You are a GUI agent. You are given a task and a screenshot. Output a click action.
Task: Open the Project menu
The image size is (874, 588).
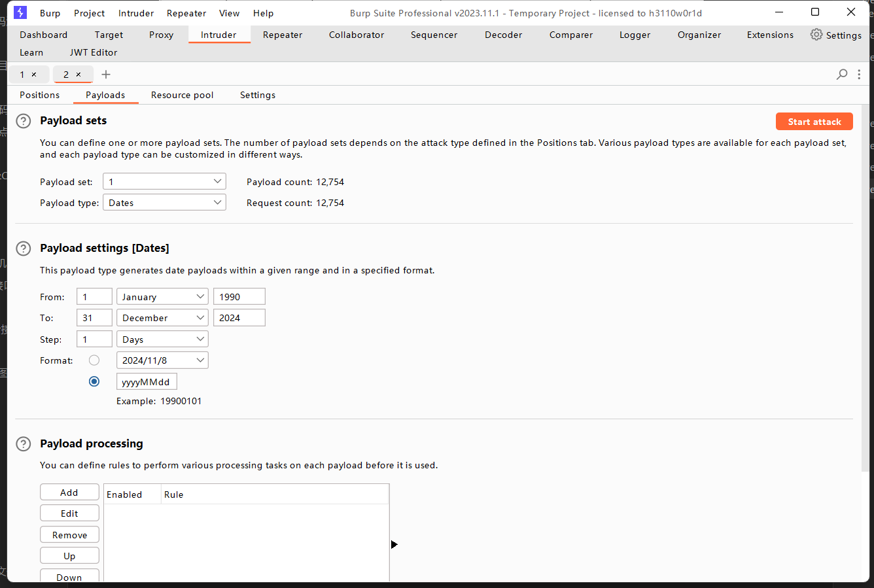(90, 13)
